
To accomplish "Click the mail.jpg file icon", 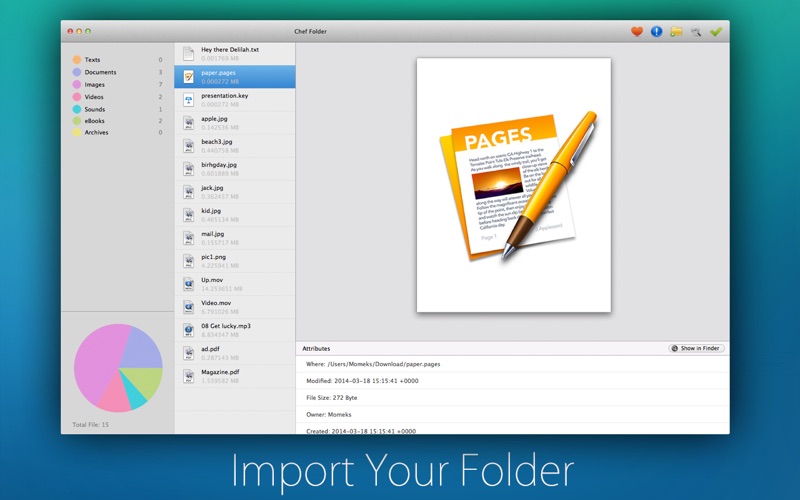I will (189, 238).
